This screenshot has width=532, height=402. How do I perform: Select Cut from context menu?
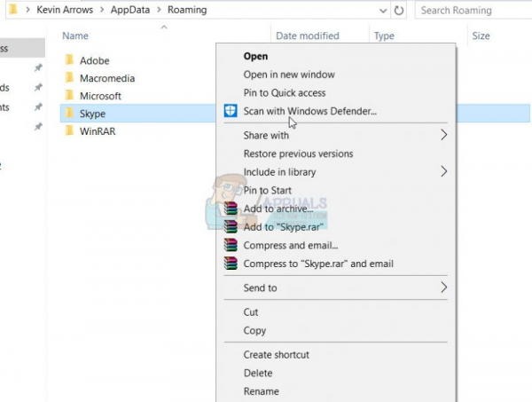click(251, 312)
